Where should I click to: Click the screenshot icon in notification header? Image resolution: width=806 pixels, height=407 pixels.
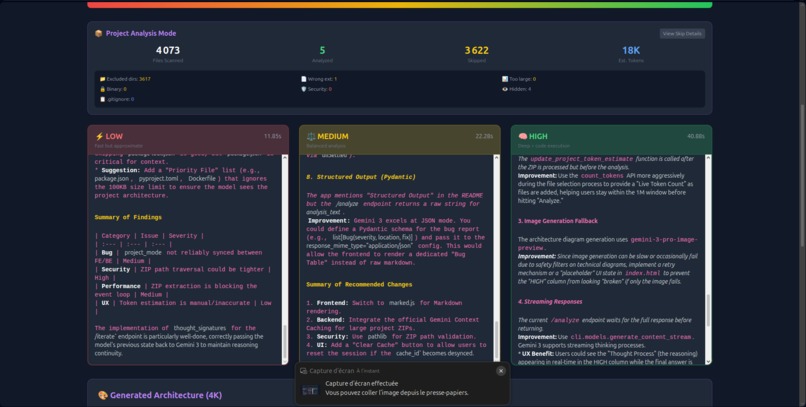303,371
